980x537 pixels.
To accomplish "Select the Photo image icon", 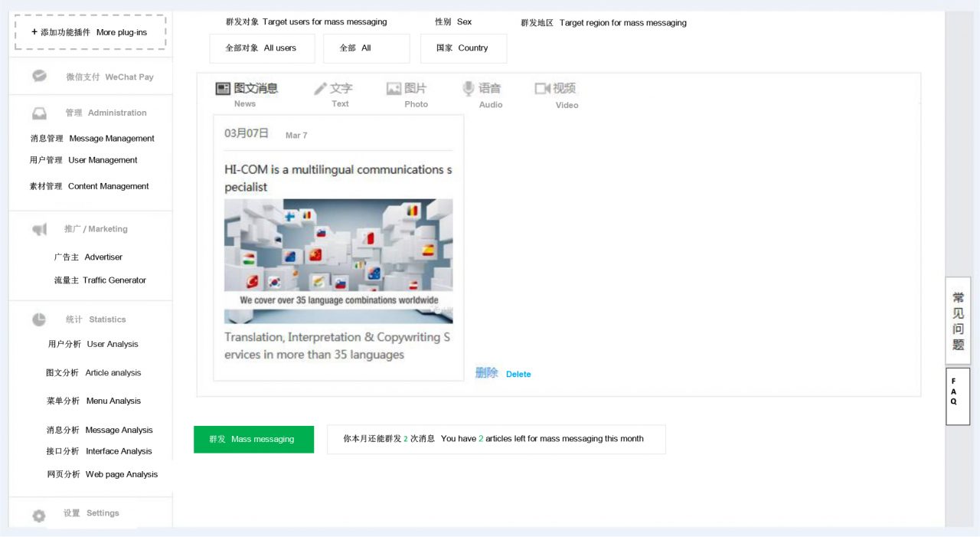I will coord(394,89).
